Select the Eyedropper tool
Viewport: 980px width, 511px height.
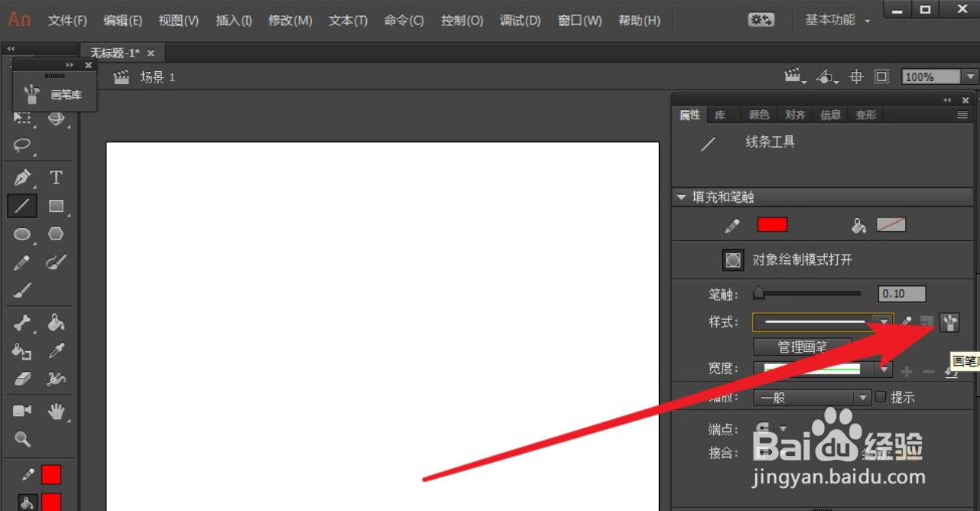pos(56,351)
